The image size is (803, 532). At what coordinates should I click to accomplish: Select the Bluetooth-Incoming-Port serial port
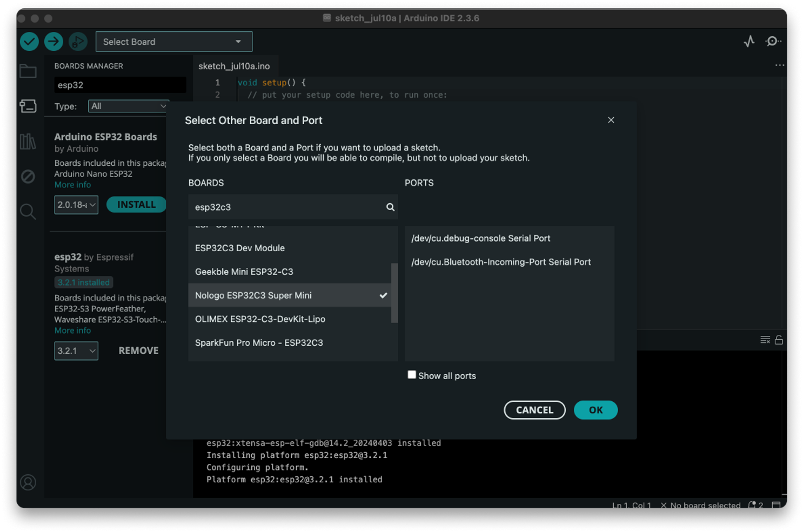coord(509,262)
